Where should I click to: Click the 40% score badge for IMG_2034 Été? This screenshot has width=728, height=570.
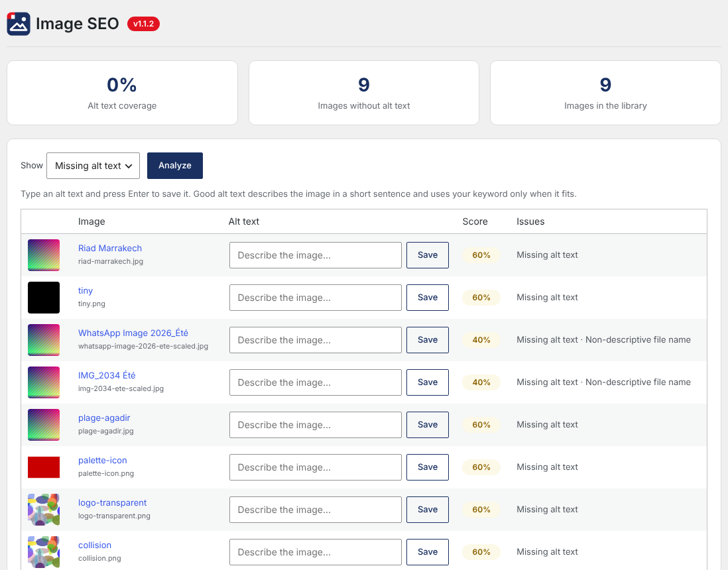tap(481, 382)
